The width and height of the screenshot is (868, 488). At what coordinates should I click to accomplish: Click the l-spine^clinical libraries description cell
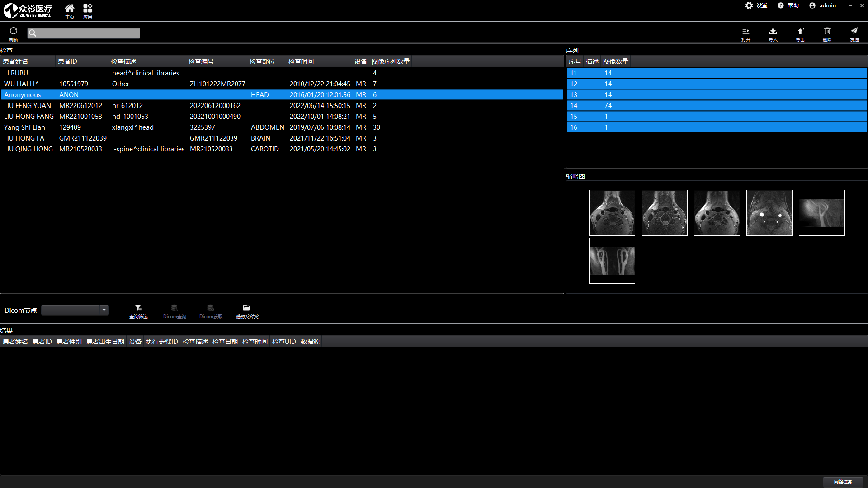[148, 149]
